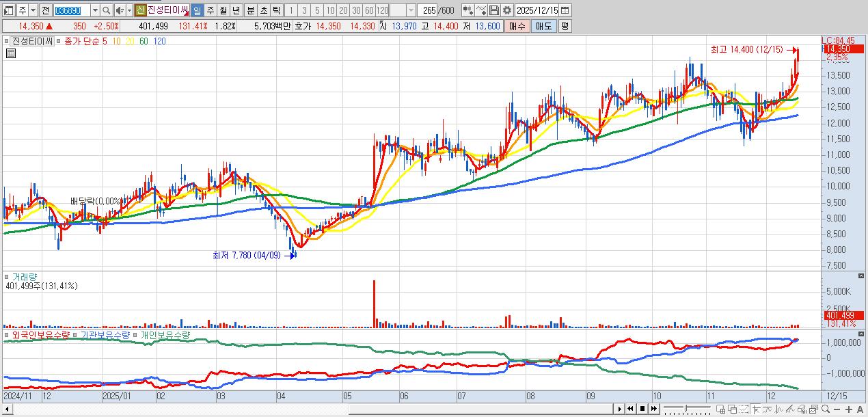
Task: Click the stop button at chart bottom
Action: 642,409
